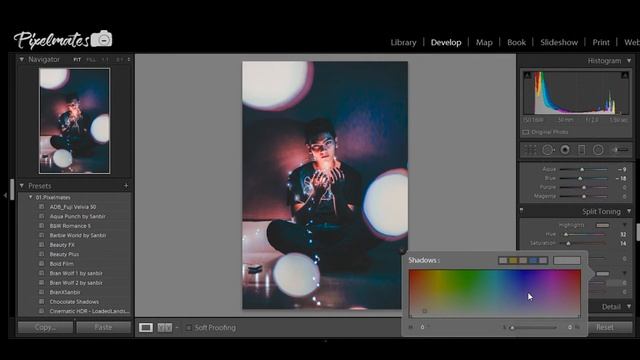Click Chocolate Shadows preset icon
The height and width of the screenshot is (360, 640).
[x=41, y=302]
